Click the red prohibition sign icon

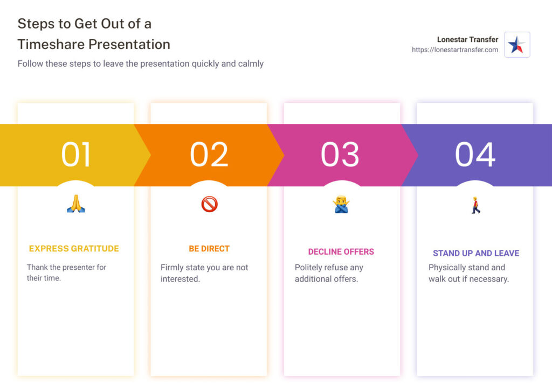pos(209,204)
